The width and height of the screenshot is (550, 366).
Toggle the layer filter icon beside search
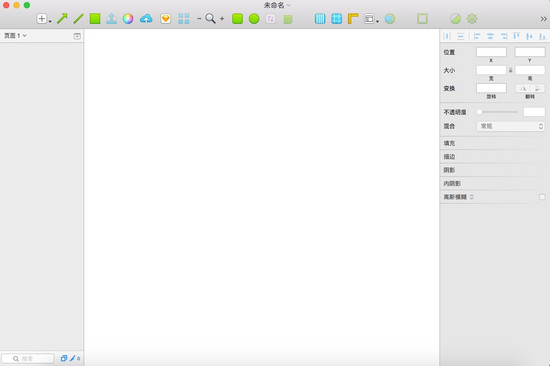[63, 358]
